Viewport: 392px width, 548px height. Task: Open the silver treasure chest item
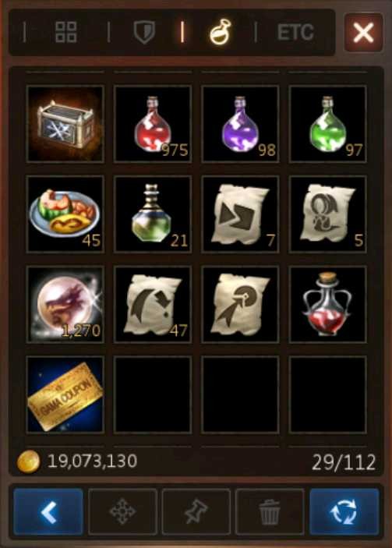(65, 124)
